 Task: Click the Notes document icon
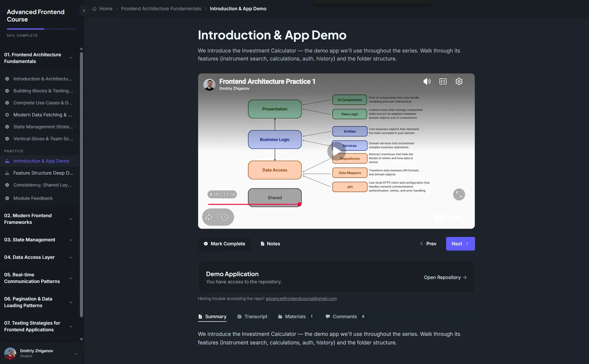click(262, 244)
